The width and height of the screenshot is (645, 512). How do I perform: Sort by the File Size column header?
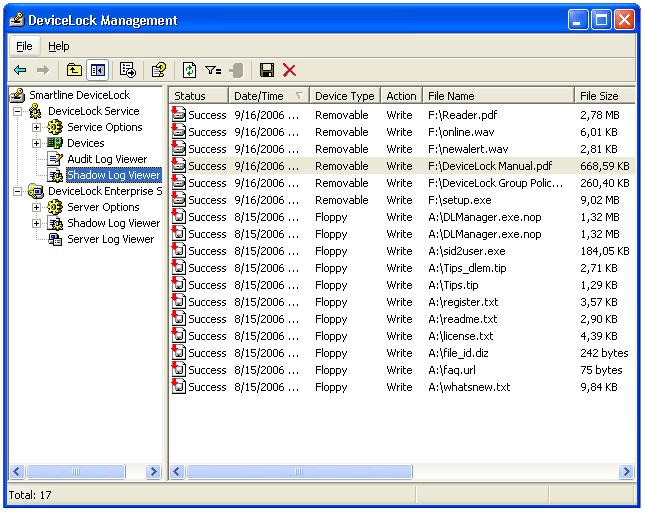tap(605, 96)
